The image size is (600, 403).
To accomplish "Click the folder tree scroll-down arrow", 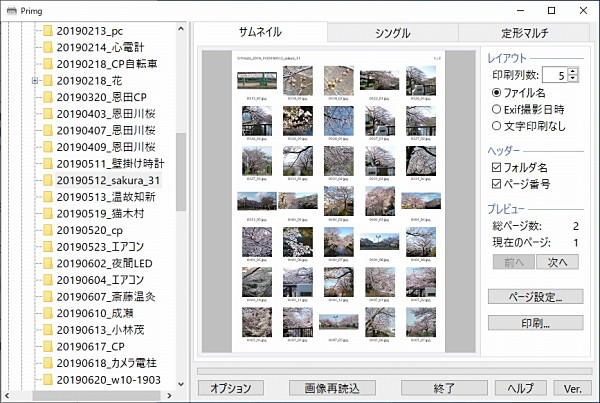I will tap(181, 384).
